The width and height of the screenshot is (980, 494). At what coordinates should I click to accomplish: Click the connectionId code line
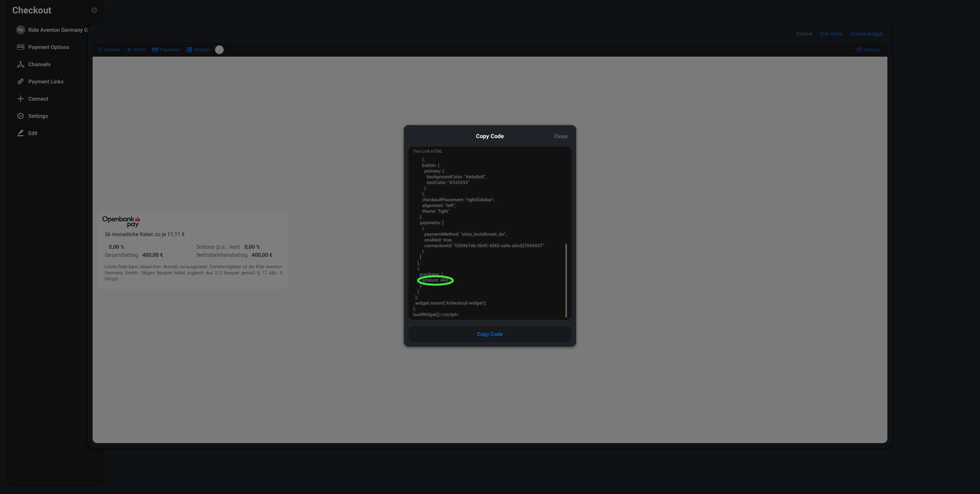[484, 246]
